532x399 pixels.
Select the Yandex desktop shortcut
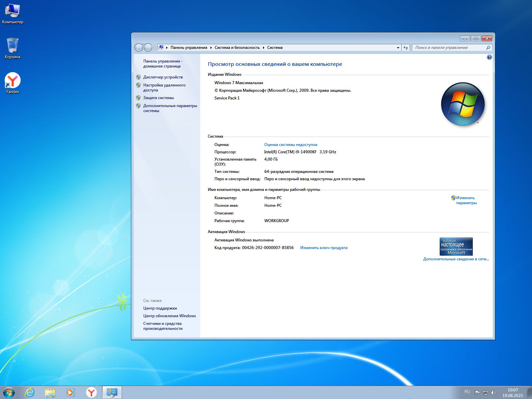coord(13,83)
